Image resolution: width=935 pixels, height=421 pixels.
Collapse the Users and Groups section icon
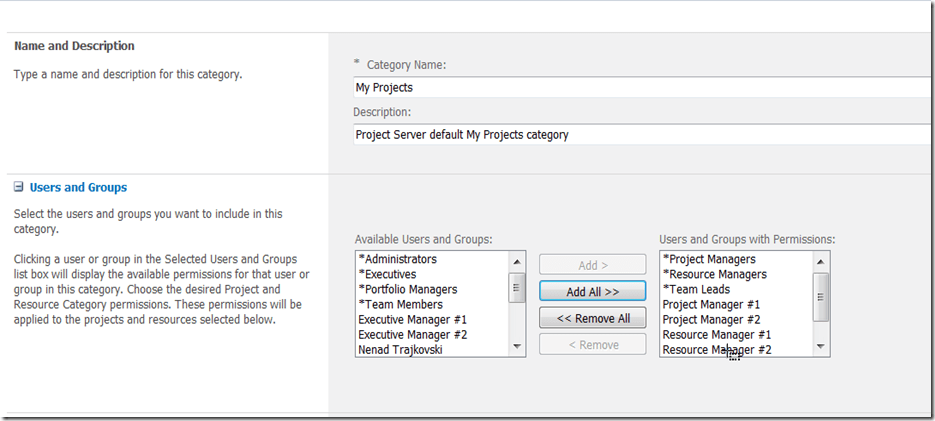18,187
